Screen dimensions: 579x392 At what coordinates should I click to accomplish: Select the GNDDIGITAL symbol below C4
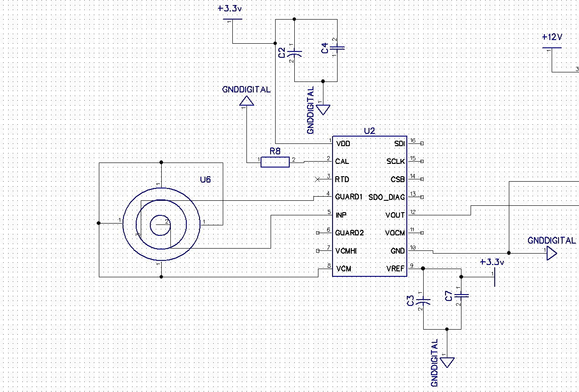323,108
